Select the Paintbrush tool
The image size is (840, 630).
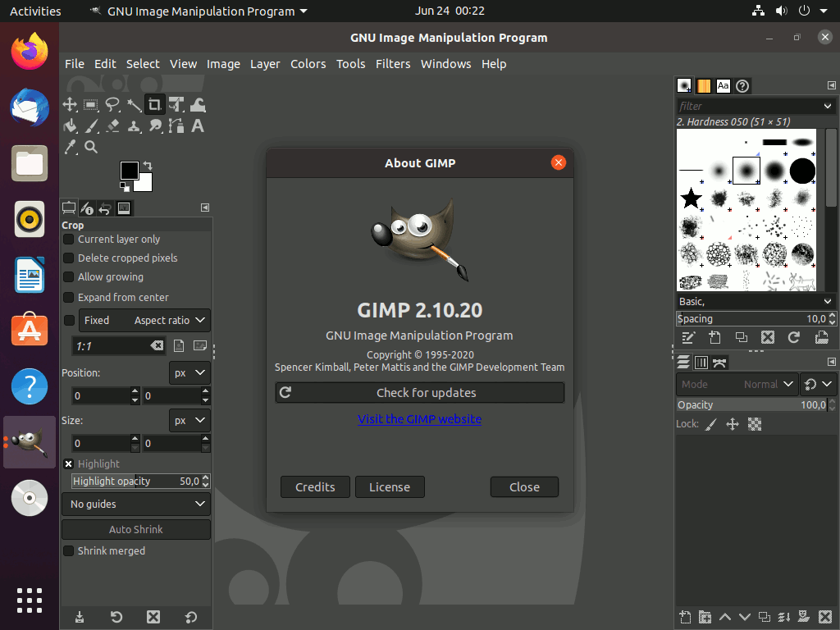click(x=91, y=126)
